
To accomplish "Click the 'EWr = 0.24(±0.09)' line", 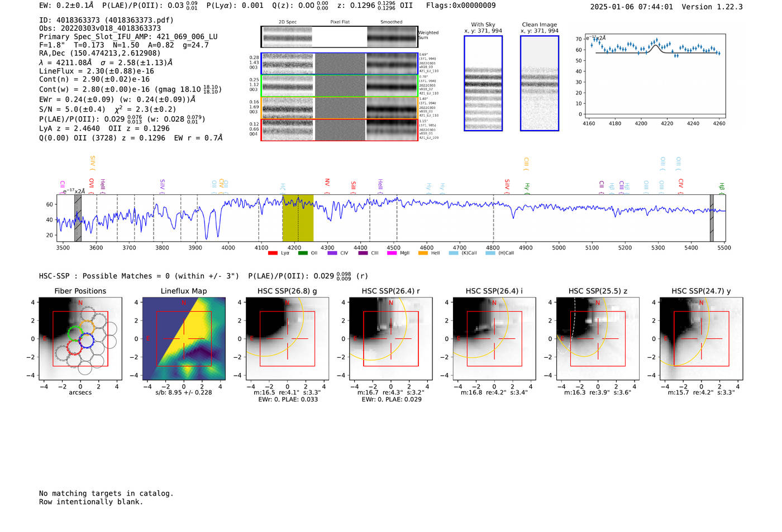I will pos(117,99).
